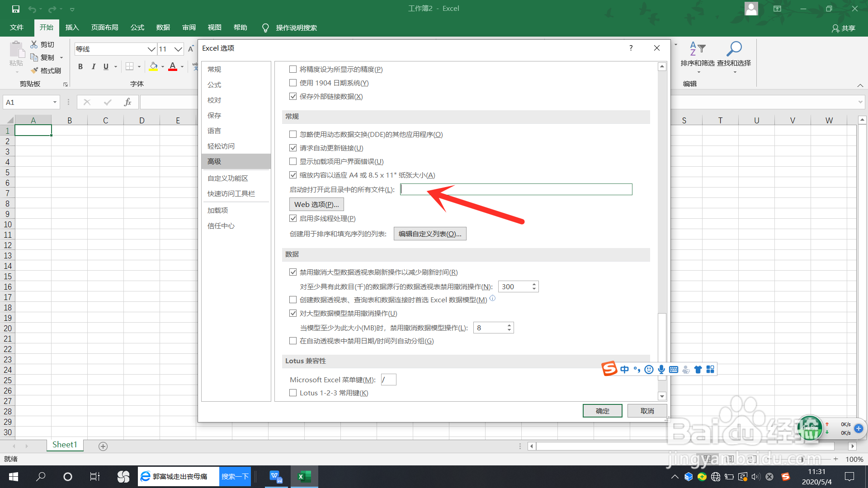
Task: Open the borders dropdown arrow
Action: point(139,67)
